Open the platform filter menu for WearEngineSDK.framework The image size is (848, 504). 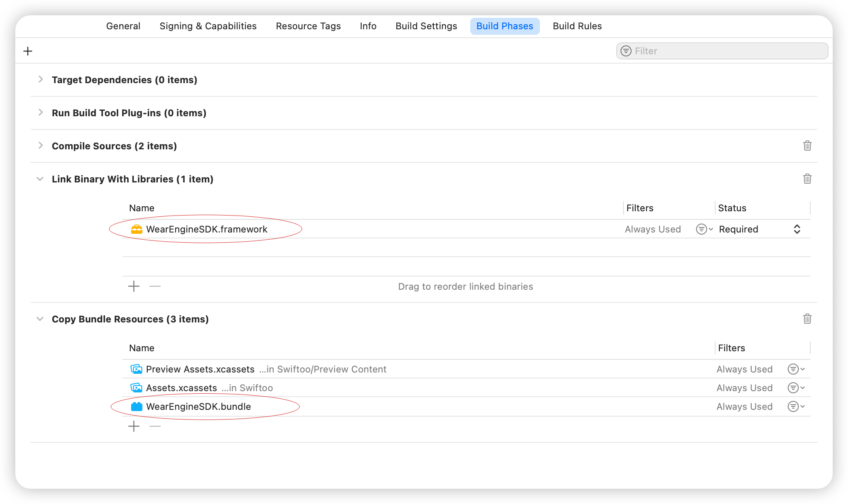click(705, 229)
